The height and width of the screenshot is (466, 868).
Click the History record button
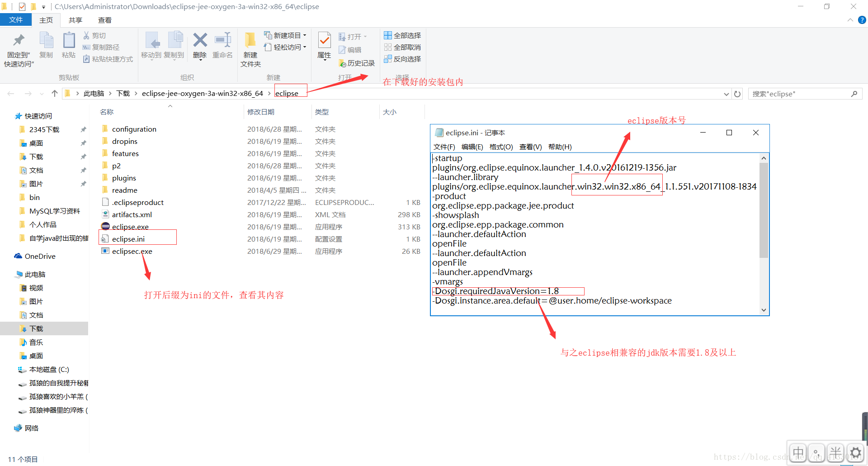coord(357,63)
